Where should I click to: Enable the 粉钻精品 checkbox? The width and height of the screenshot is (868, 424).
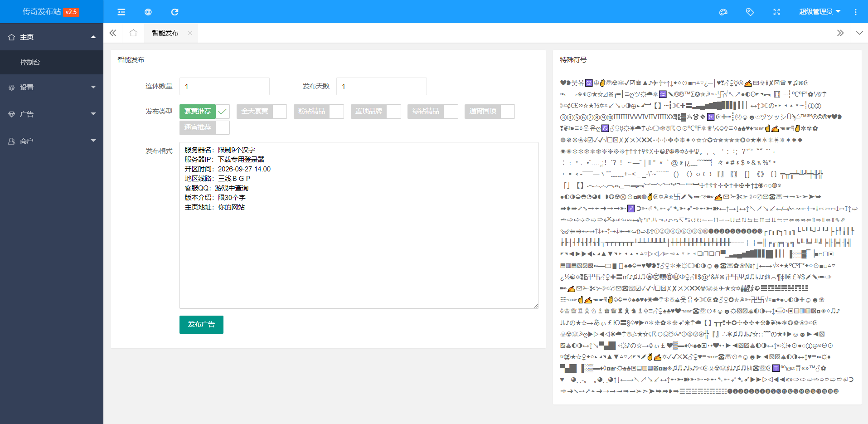pos(319,111)
